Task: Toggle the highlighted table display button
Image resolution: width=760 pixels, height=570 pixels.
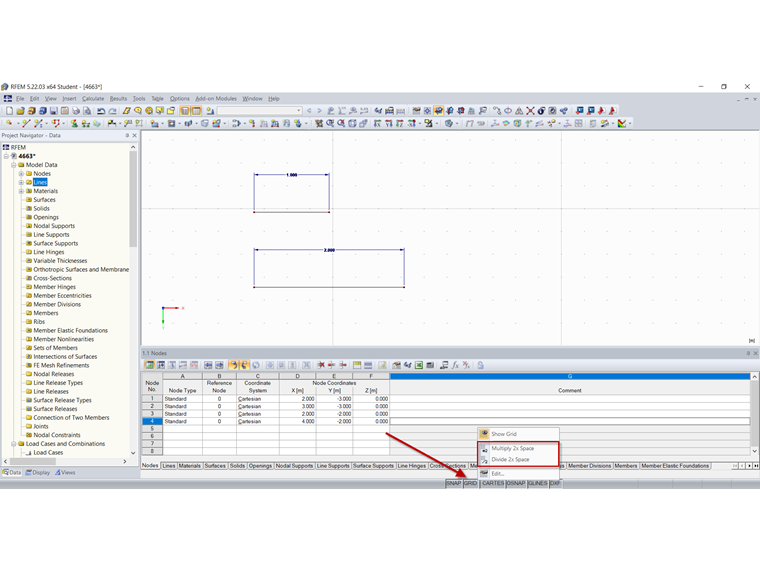Action: click(196, 111)
